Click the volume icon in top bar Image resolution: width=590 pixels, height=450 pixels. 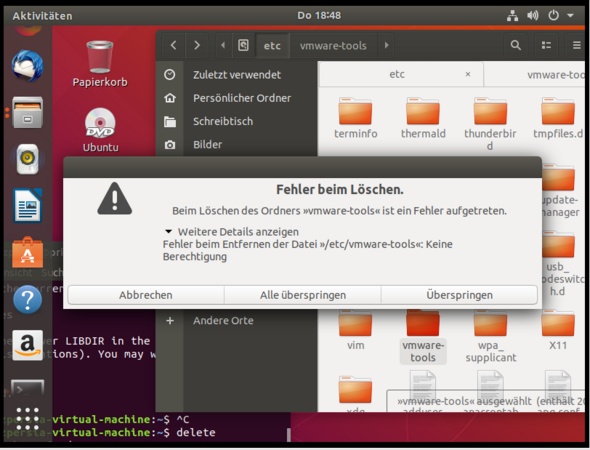pyautogui.click(x=532, y=15)
